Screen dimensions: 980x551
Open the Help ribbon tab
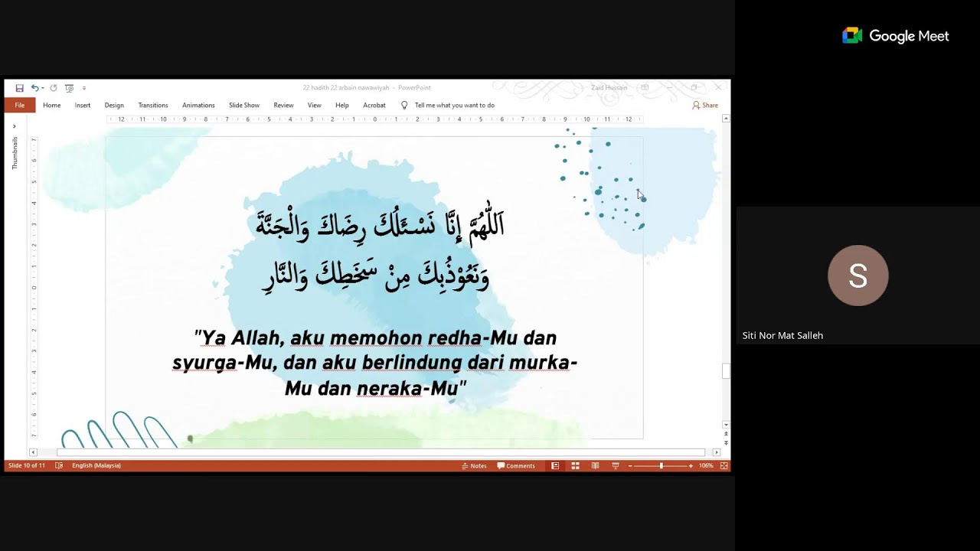pos(342,106)
